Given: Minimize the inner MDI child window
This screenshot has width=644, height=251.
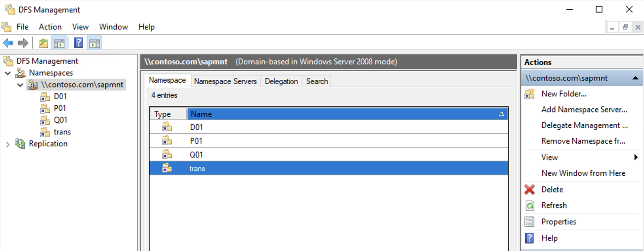Looking at the screenshot, I should point(612,28).
